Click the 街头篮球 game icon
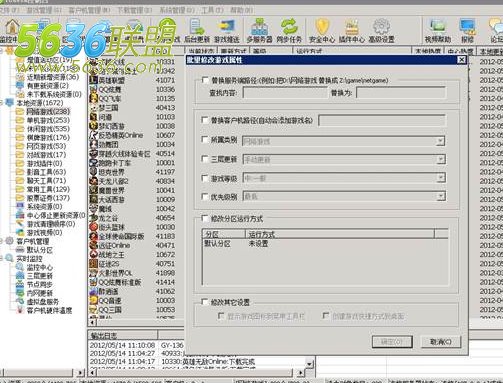Viewport: 503px width, 383px height. [93, 227]
